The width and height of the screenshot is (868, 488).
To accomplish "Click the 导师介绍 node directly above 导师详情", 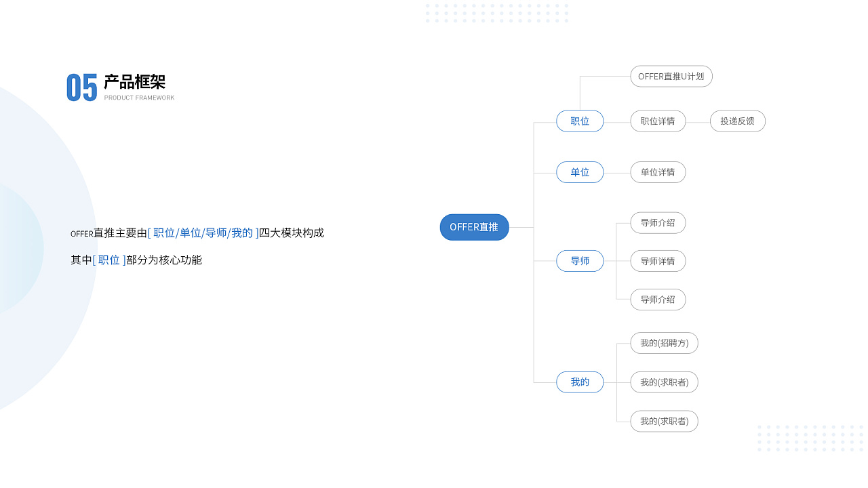I will point(658,222).
